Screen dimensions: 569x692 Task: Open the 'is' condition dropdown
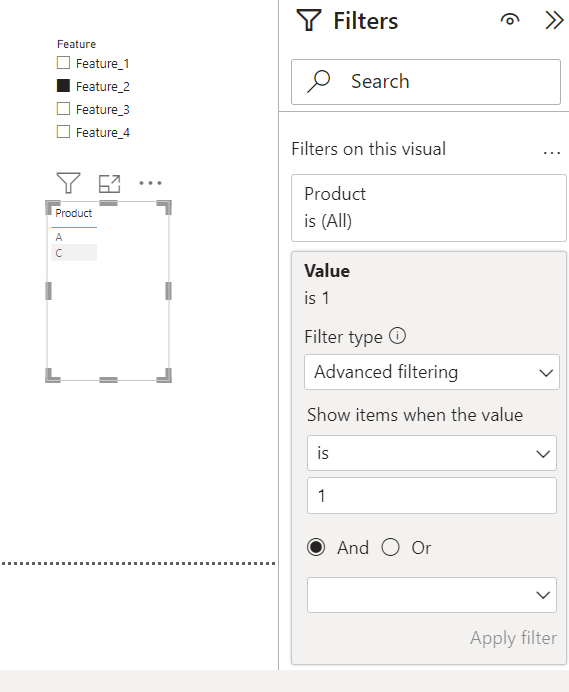pyautogui.click(x=432, y=453)
